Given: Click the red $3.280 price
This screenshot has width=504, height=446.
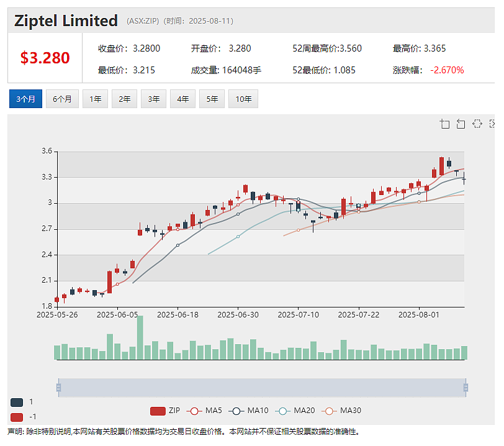Looking at the screenshot, I should 45,58.
